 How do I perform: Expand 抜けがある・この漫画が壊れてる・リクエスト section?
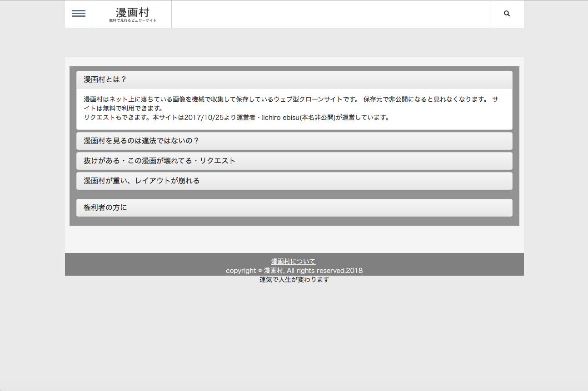click(x=294, y=161)
